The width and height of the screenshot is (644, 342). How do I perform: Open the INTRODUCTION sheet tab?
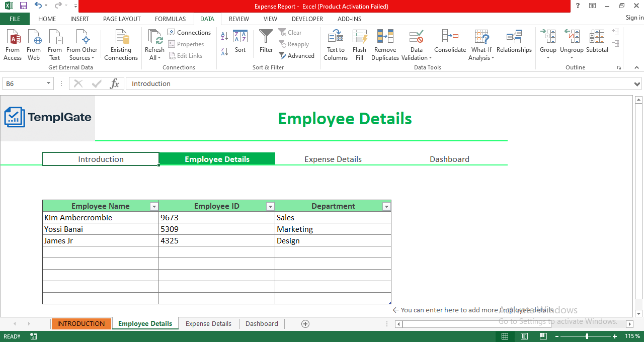click(81, 323)
